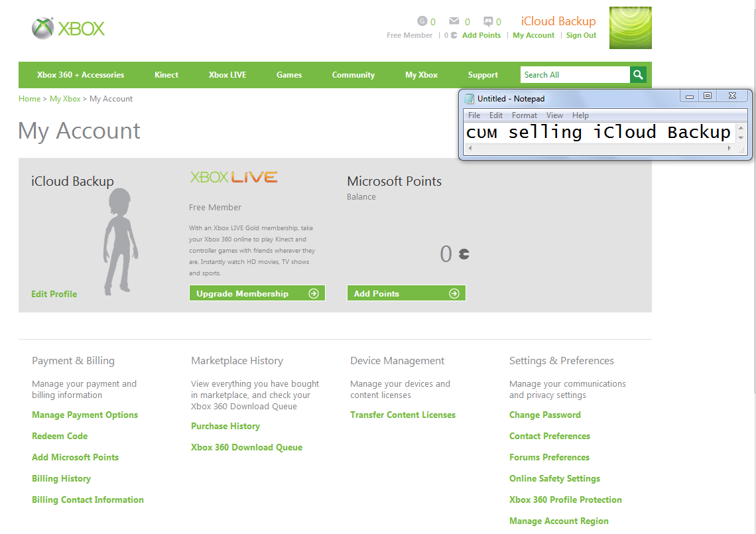
Task: Maximize the Notepad window
Action: [x=708, y=96]
